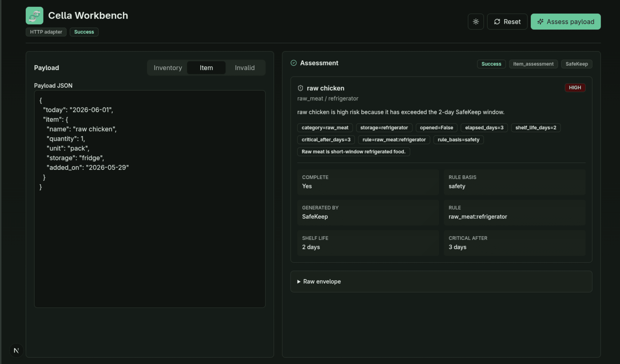Click the CRITICAL AFTER 3 days card

click(x=514, y=243)
